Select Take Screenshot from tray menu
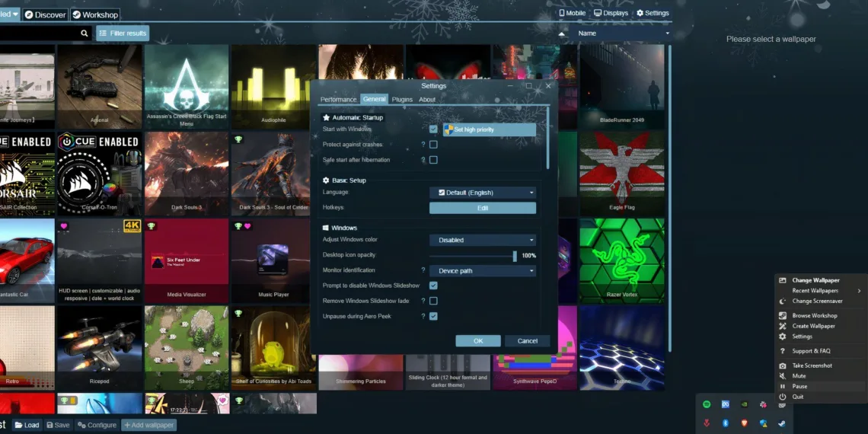Viewport: 868px width, 434px height. (812, 365)
